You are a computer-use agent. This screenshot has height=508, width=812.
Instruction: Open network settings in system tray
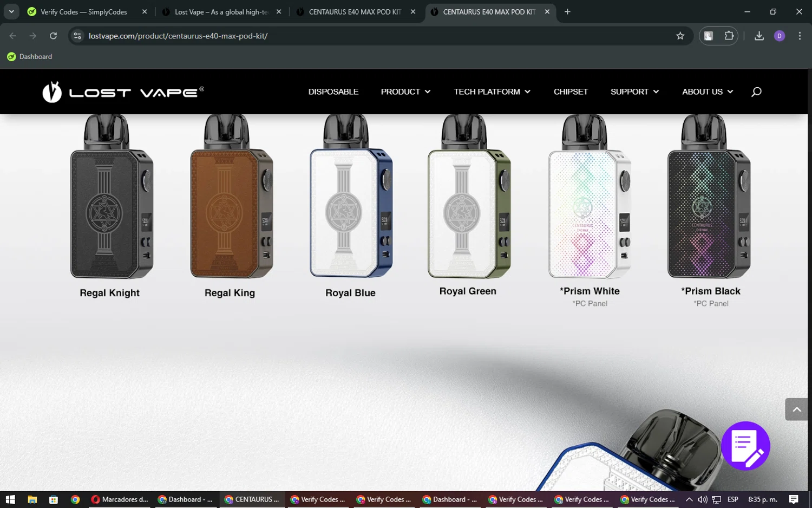(x=716, y=499)
